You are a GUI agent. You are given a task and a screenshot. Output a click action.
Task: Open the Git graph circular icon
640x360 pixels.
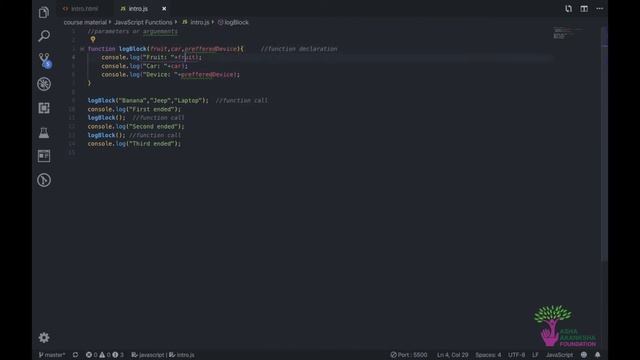click(44, 180)
